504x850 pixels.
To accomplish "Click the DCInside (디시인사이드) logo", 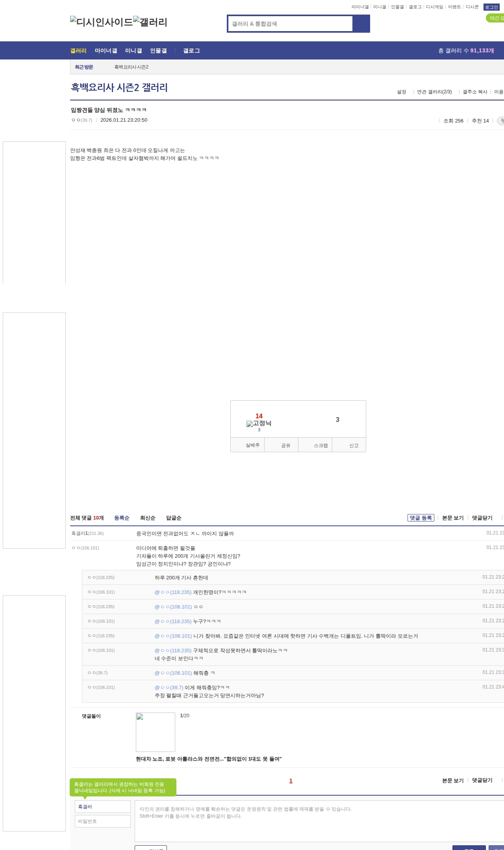I will [102, 22].
